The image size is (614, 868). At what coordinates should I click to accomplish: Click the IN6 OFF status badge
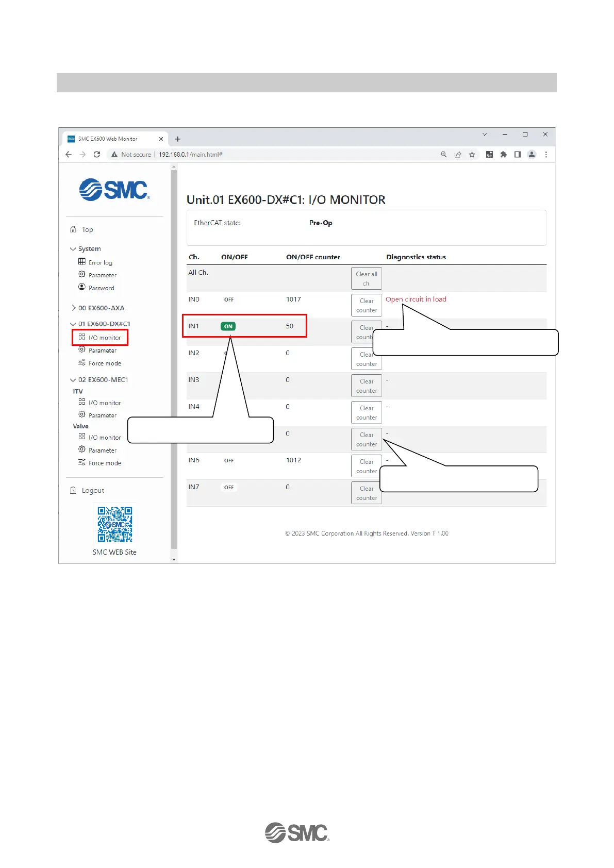[229, 461]
